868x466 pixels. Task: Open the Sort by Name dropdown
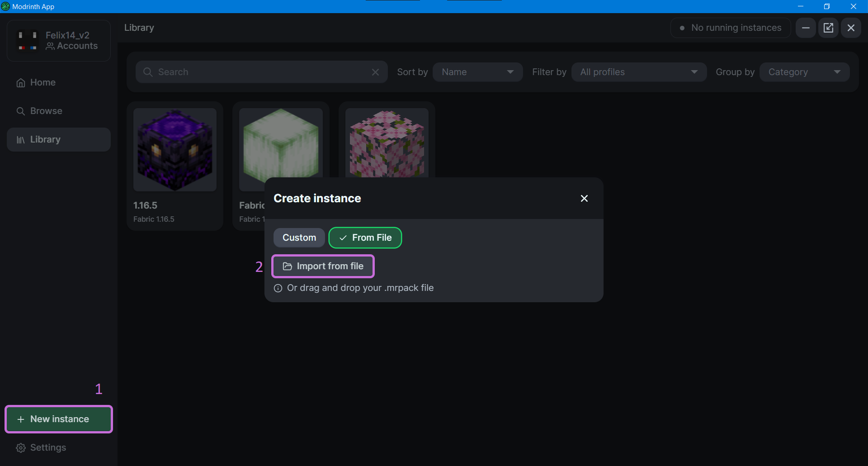[x=477, y=72]
